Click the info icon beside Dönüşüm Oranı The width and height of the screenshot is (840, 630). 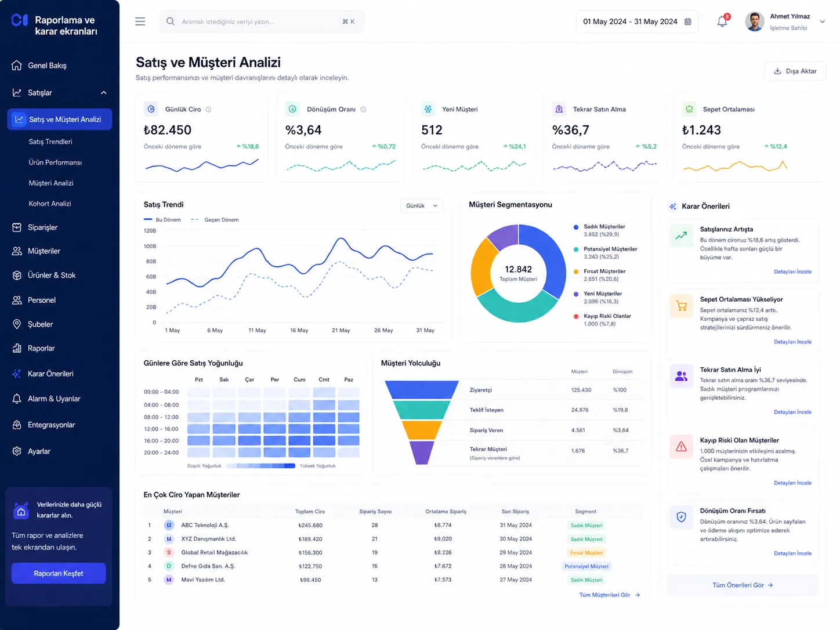click(x=363, y=109)
